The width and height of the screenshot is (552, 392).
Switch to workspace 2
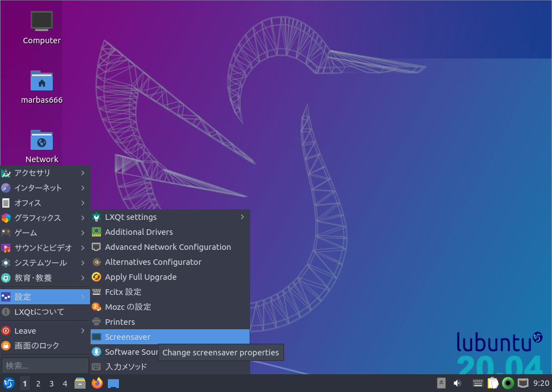pyautogui.click(x=38, y=384)
